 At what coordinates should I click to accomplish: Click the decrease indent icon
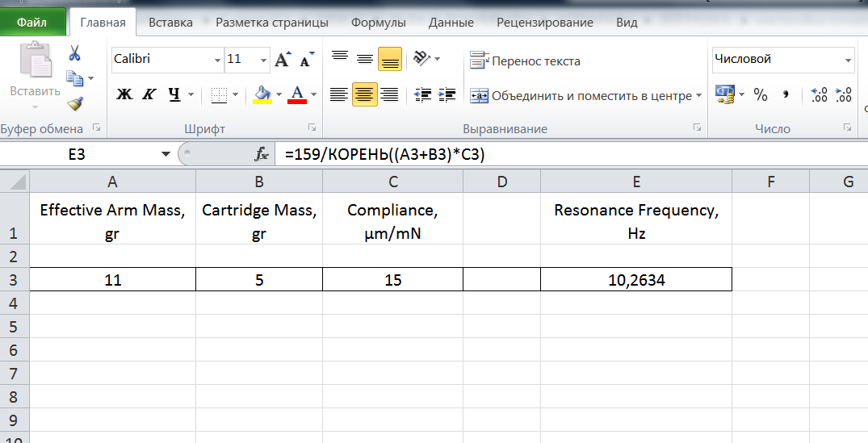(x=422, y=95)
